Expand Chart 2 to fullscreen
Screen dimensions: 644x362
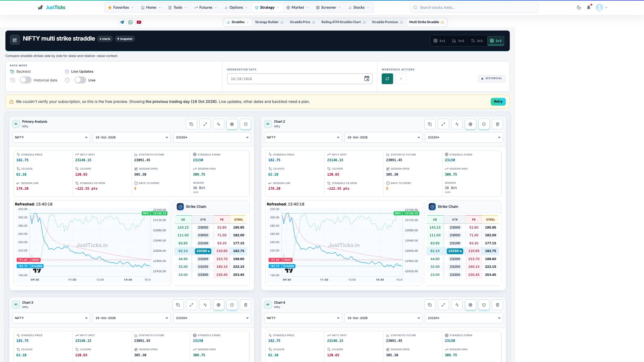pos(443,124)
